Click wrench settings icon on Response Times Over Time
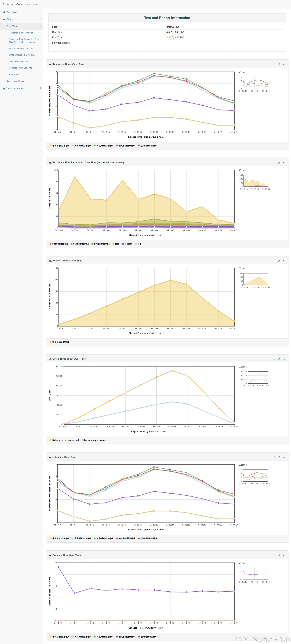291x644 pixels. pyautogui.click(x=279, y=64)
